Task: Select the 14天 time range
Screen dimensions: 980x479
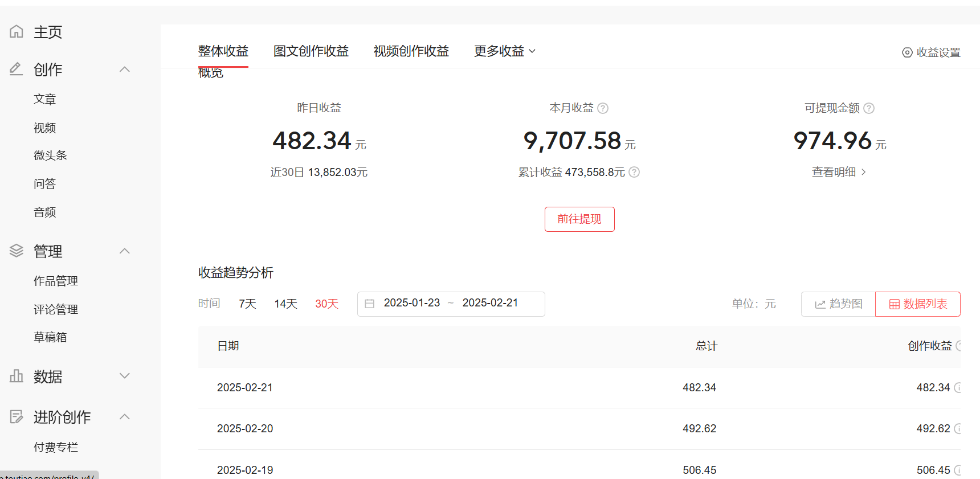Action: coord(285,304)
